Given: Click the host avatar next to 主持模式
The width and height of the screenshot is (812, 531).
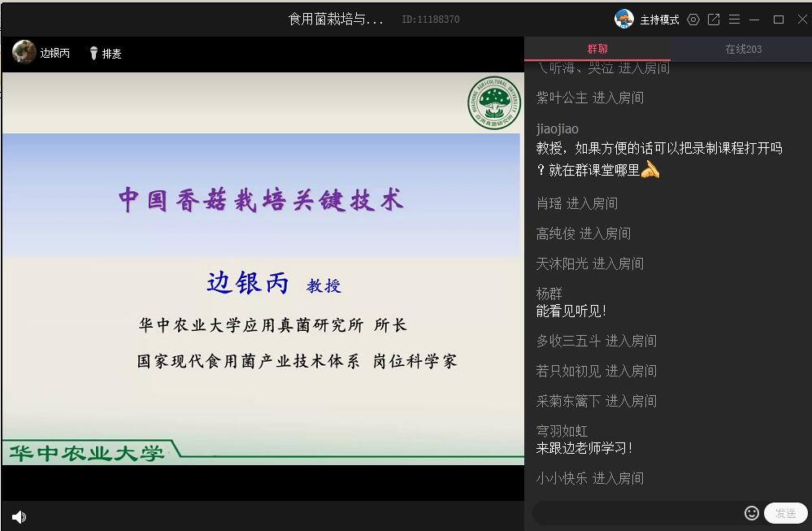Looking at the screenshot, I should tap(624, 20).
